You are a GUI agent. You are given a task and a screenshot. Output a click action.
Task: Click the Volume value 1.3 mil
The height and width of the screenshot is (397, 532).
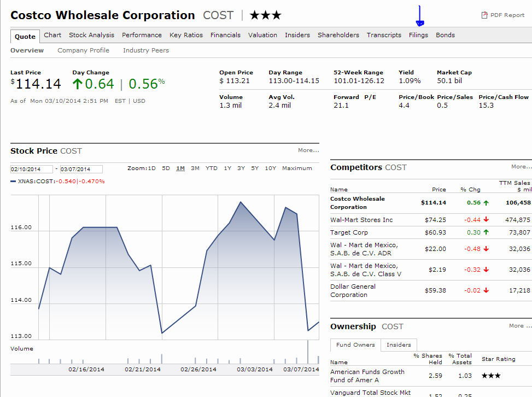[x=231, y=106]
